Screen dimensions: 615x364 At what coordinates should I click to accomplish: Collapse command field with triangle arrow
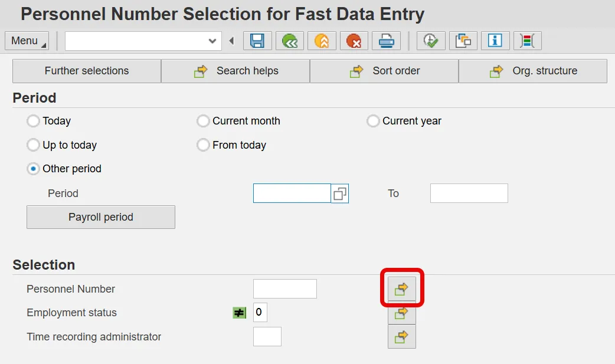click(231, 41)
